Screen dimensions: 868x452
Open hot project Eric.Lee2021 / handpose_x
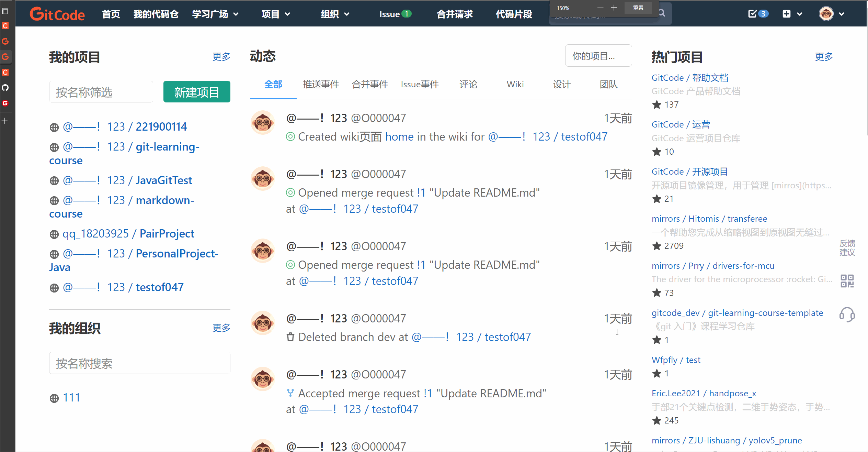click(704, 393)
